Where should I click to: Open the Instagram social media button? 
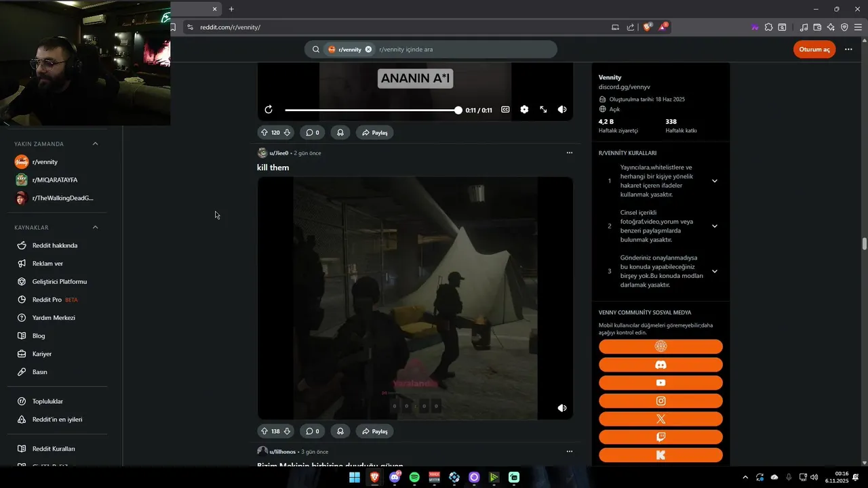pos(660,401)
